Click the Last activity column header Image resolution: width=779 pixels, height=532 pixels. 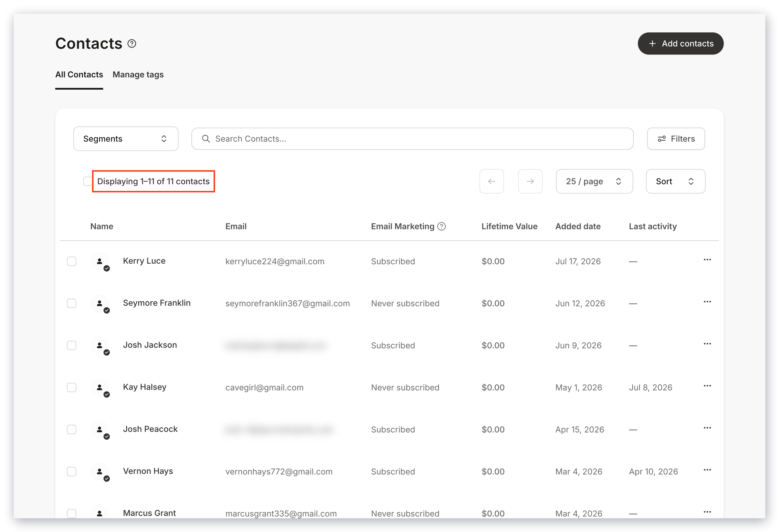[x=653, y=227]
